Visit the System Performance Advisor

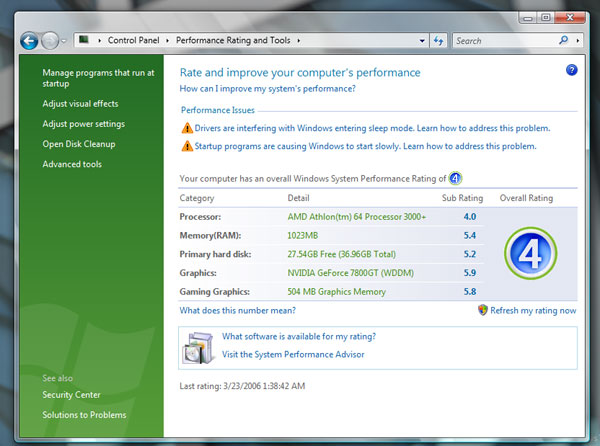[x=293, y=355]
